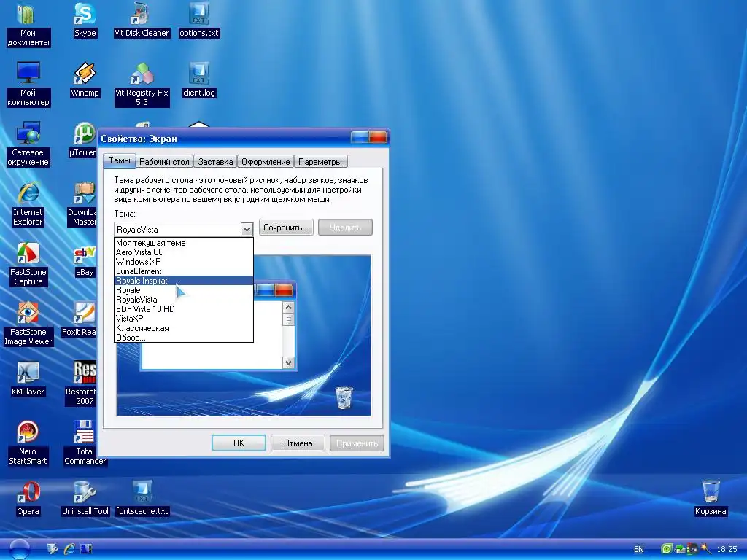Click the Удалить button
The image size is (747, 560).
coord(345,227)
